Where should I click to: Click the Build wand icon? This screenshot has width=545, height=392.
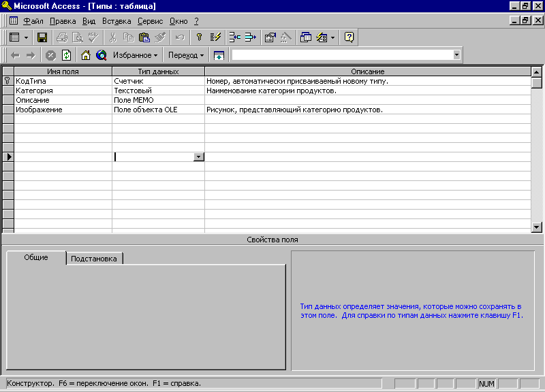pyautogui.click(x=285, y=37)
